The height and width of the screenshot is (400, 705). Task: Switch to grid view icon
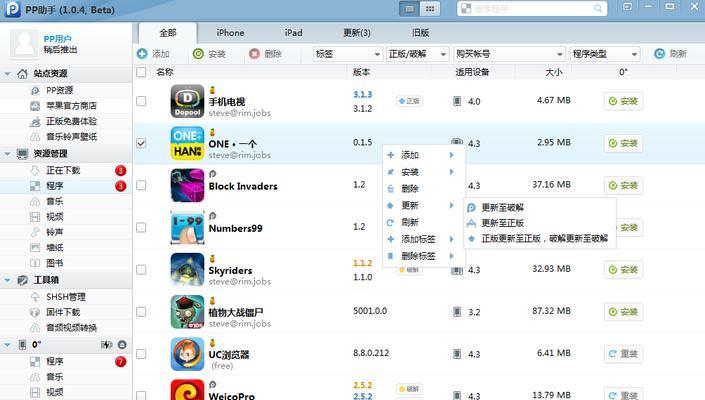tap(430, 9)
